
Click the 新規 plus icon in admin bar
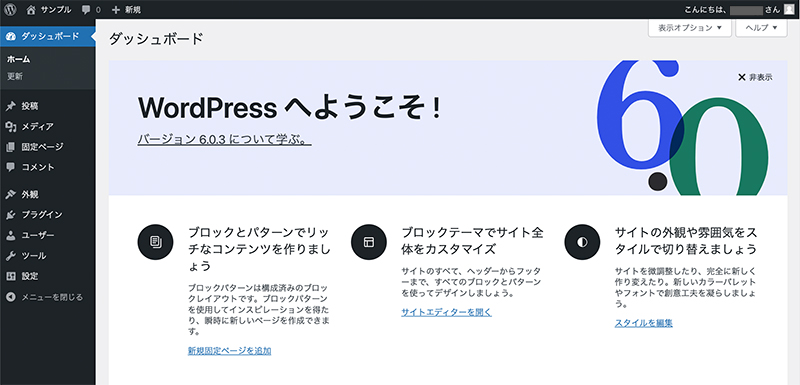[x=116, y=10]
